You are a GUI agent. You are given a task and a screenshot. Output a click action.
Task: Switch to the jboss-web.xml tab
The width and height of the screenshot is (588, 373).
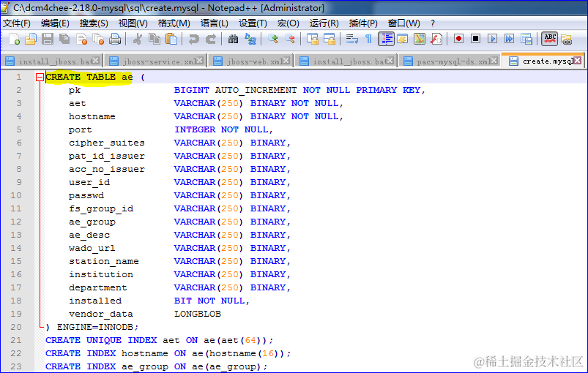(x=253, y=61)
